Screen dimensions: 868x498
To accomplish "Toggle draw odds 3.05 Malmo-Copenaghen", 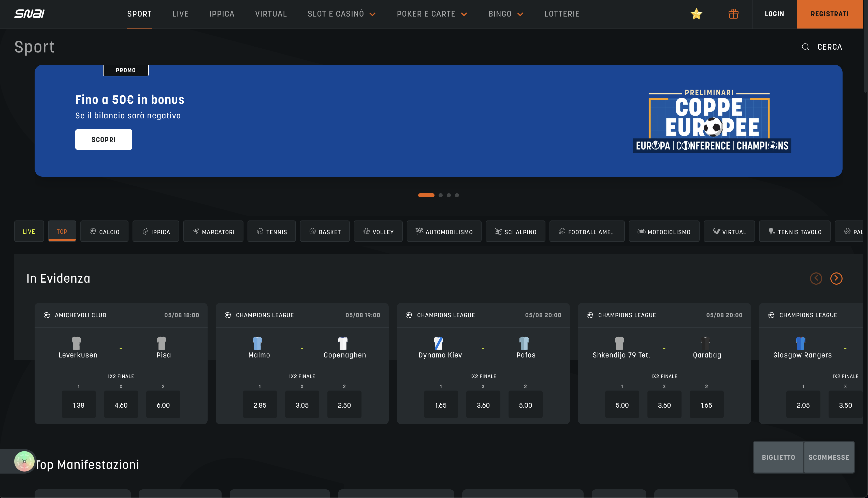I will tap(302, 405).
